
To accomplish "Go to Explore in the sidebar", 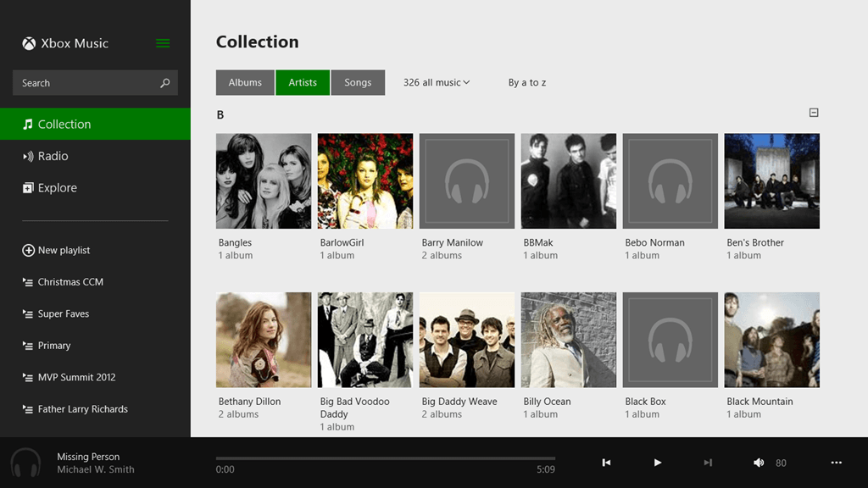I will (x=57, y=188).
